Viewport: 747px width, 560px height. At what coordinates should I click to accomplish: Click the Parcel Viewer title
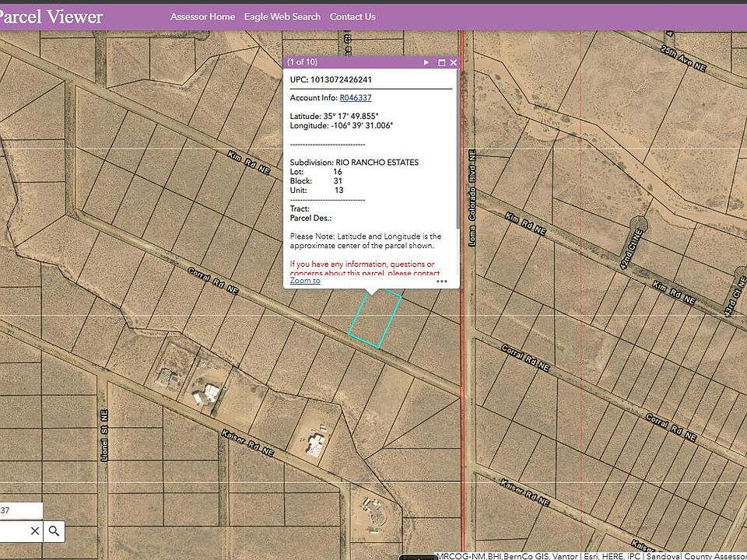click(x=50, y=16)
